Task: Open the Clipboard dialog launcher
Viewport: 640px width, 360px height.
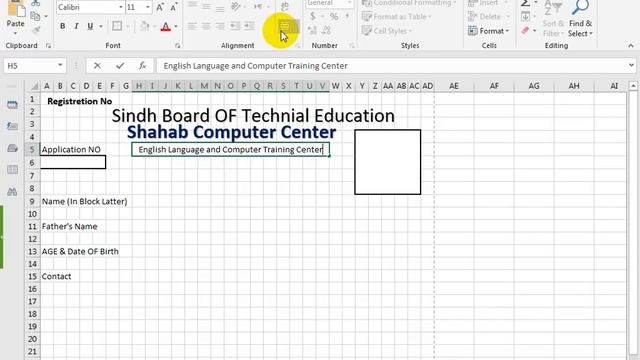Action: [49, 46]
